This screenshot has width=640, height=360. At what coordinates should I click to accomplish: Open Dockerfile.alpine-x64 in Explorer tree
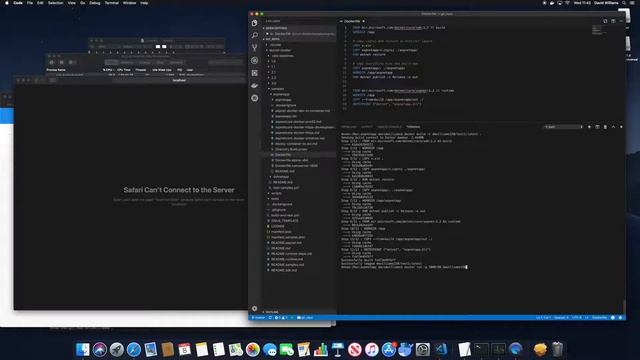coord(291,160)
